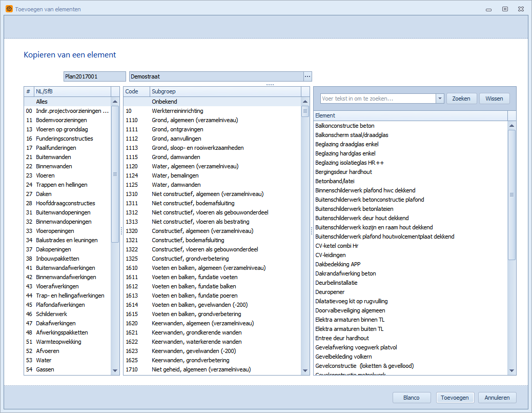Viewport: 532px width, 413px height.
Task: Select element Doorvalbeveiliging algemeen
Action: (x=411, y=310)
